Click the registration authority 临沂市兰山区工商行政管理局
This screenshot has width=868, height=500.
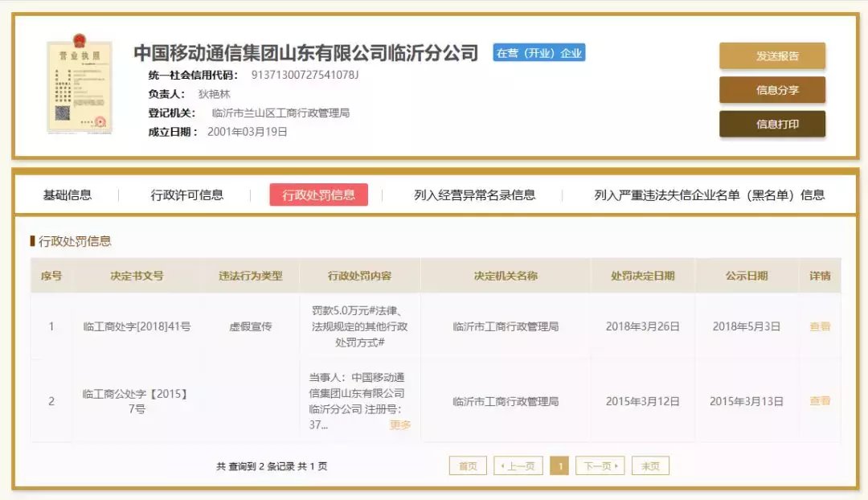280,113
